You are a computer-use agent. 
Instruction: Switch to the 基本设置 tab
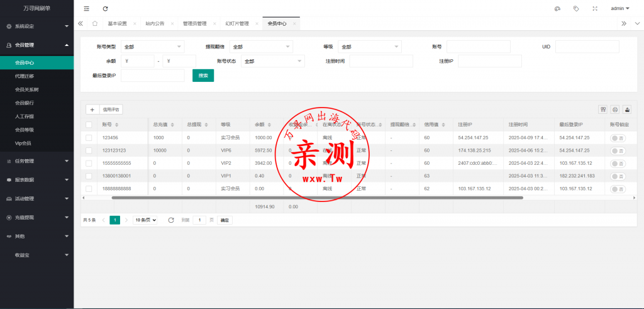coord(118,24)
